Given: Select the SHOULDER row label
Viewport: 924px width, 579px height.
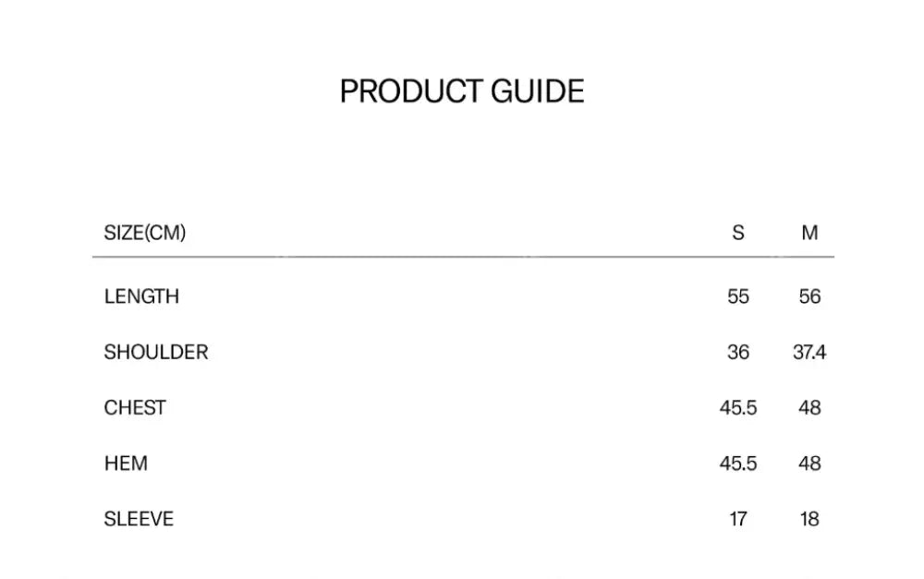Looking at the screenshot, I should pyautogui.click(x=156, y=352).
